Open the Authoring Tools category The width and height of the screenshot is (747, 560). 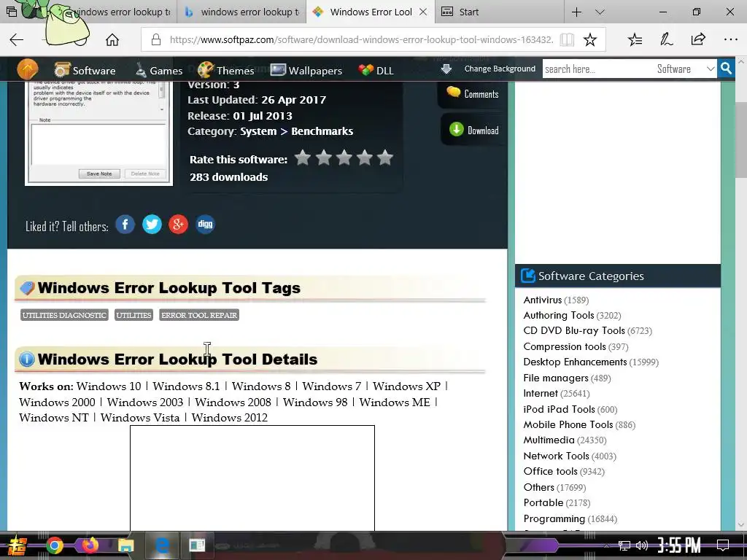point(559,315)
